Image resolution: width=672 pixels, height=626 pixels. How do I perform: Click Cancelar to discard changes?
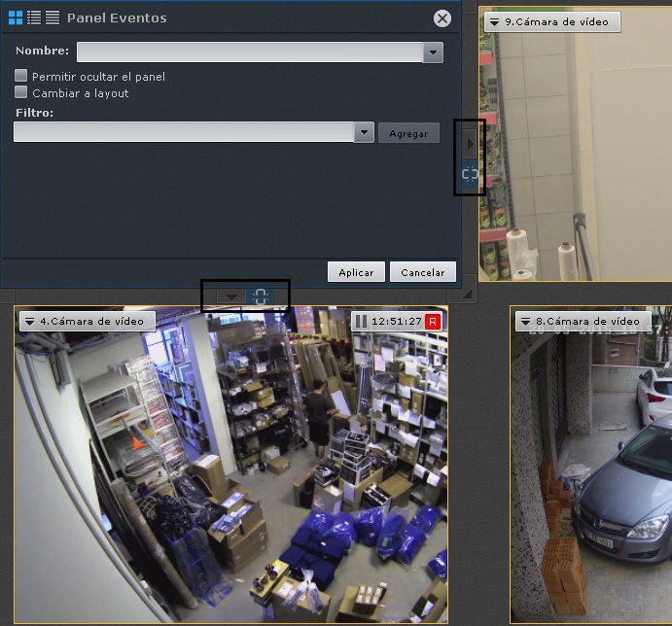(x=423, y=272)
